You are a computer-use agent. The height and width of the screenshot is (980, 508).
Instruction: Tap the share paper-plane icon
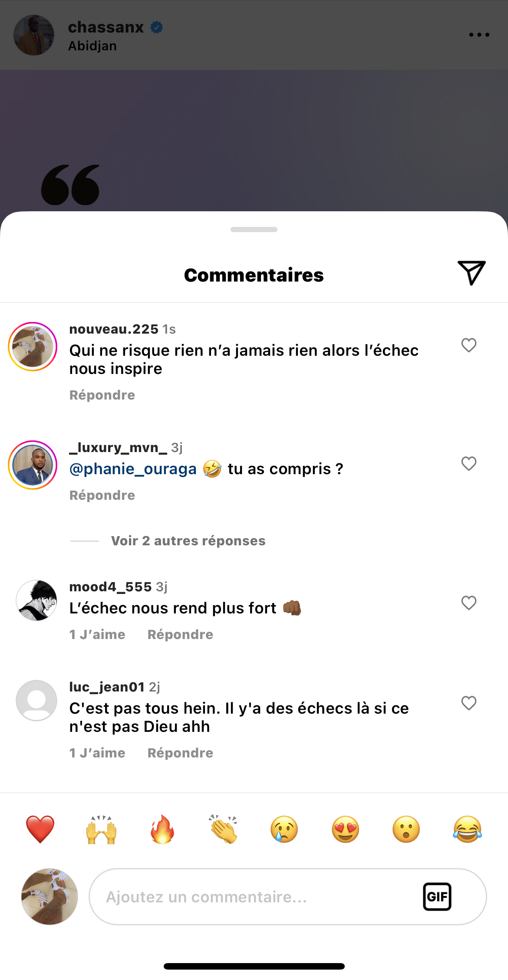point(471,273)
